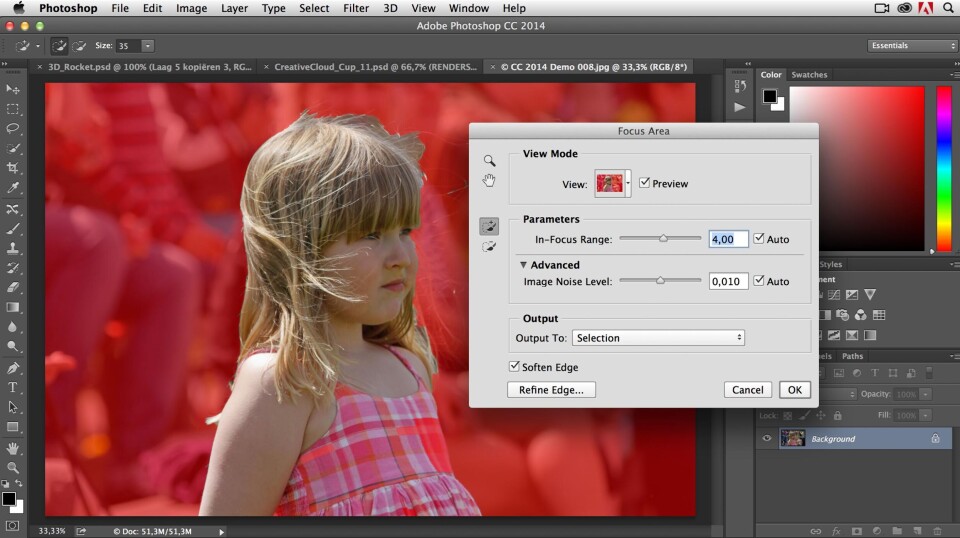Open the brush Size dropdown arrow
The height and width of the screenshot is (538, 960).
(x=148, y=46)
